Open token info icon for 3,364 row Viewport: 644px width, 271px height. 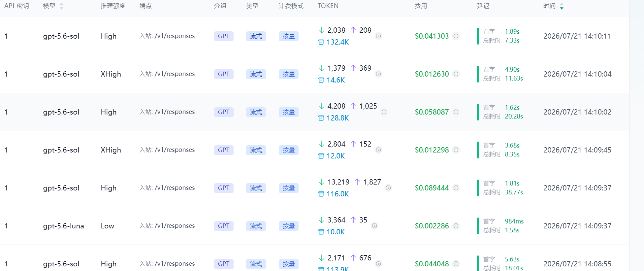(374, 226)
